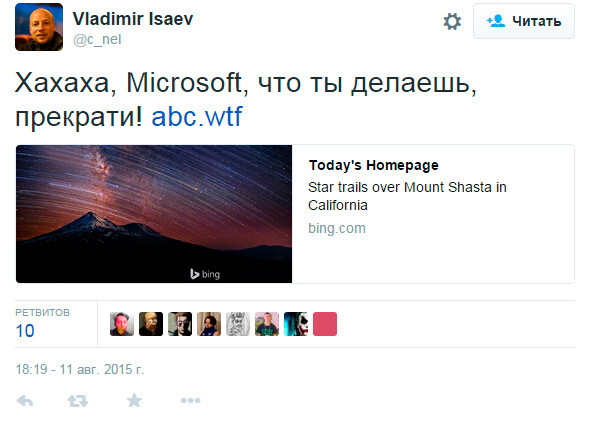Screen dimensions: 600x424
Task: Click the reply arrow icon
Action: tap(26, 400)
